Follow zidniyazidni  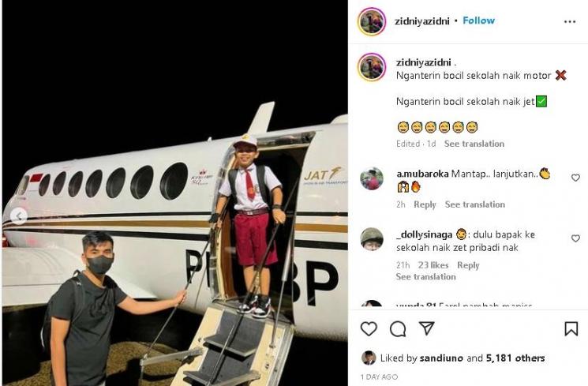479,21
